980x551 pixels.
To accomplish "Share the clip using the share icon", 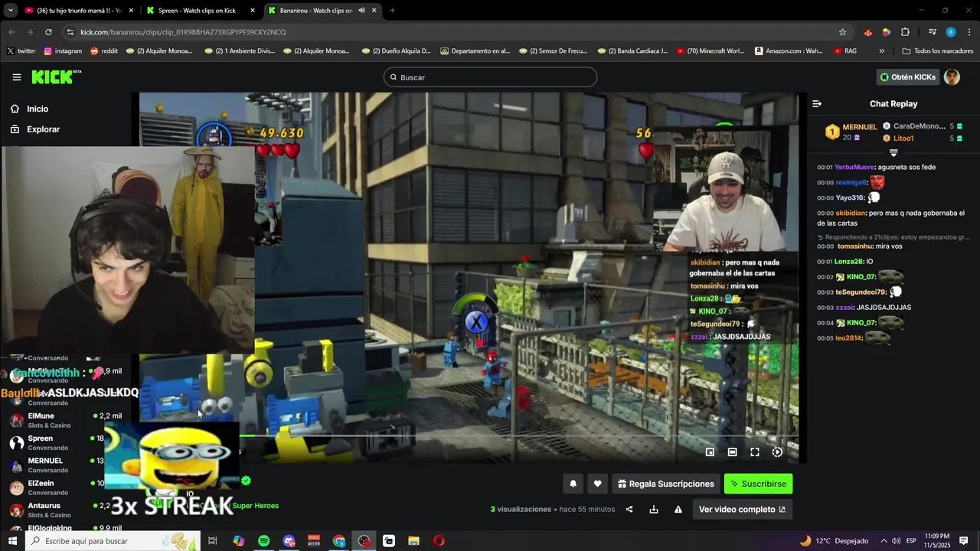I will click(x=629, y=510).
